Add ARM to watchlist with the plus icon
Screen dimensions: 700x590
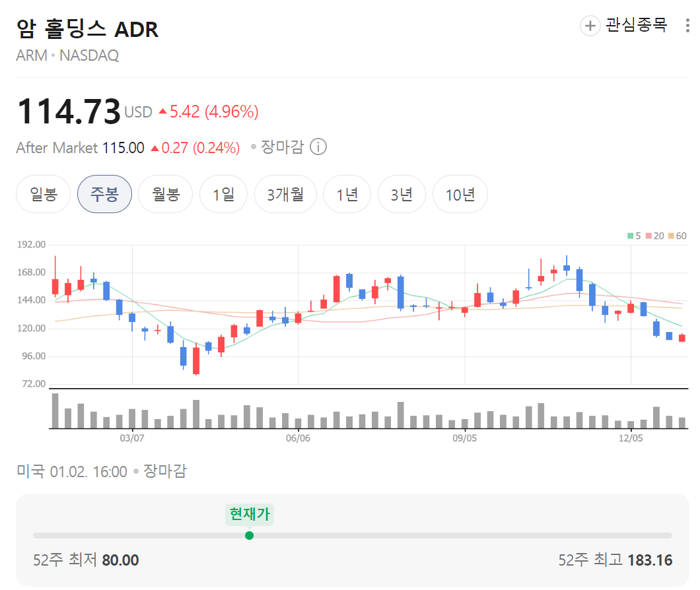pyautogui.click(x=590, y=26)
